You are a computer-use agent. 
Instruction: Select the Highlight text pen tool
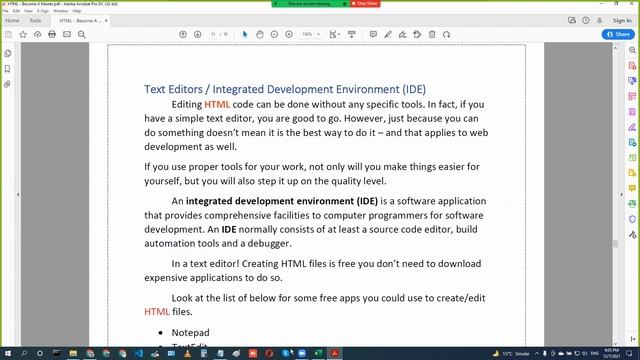click(x=388, y=35)
